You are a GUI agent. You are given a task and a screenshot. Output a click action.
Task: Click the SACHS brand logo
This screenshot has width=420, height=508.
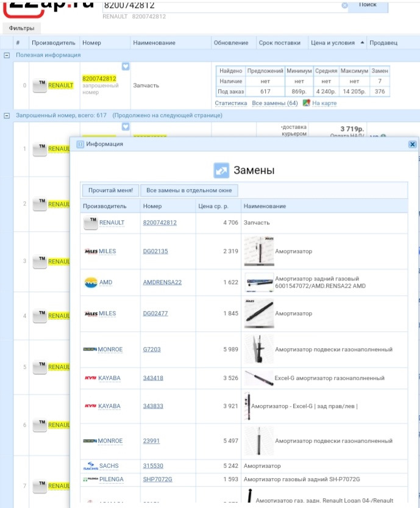tap(91, 466)
